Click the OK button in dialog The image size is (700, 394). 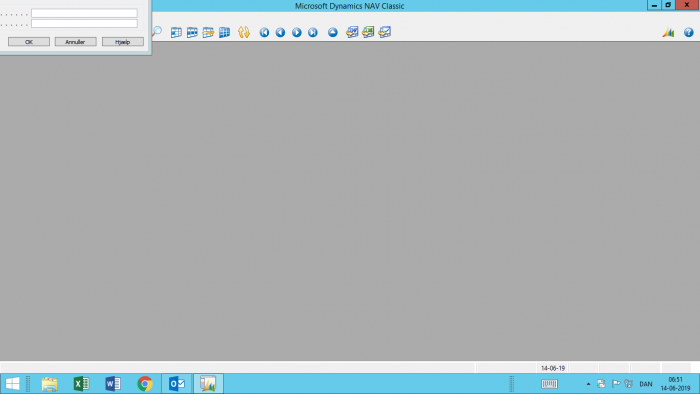29,41
